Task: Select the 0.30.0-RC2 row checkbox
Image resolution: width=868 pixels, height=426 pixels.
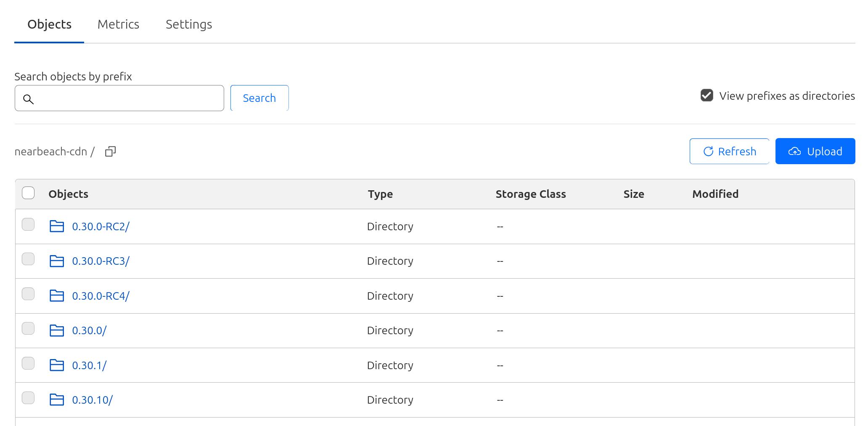Action: (28, 225)
